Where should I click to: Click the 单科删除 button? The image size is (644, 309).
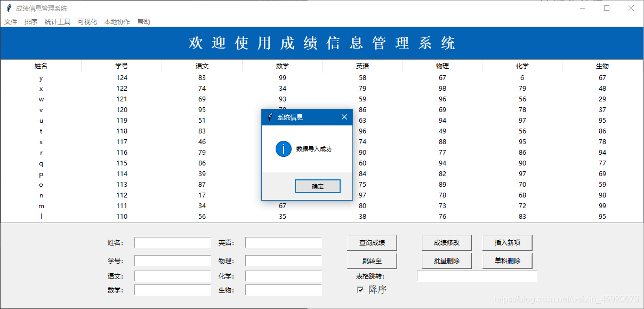[x=508, y=261]
